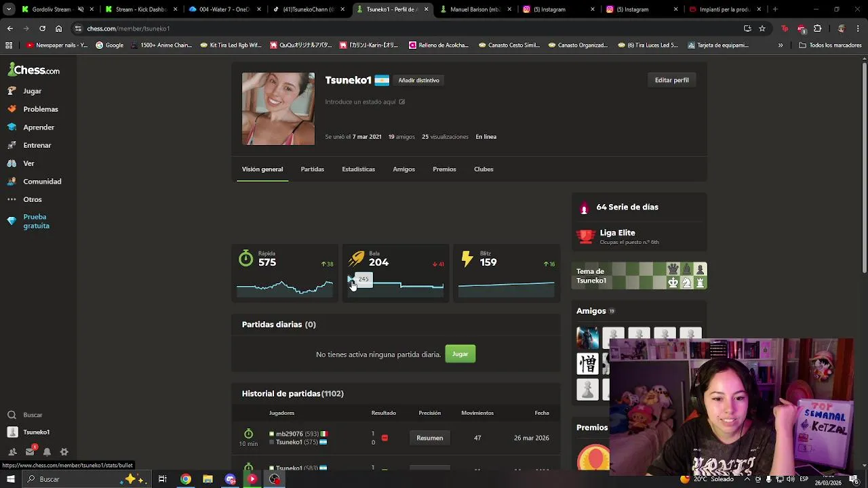Open the first friend avatar with spaceship

click(587, 338)
